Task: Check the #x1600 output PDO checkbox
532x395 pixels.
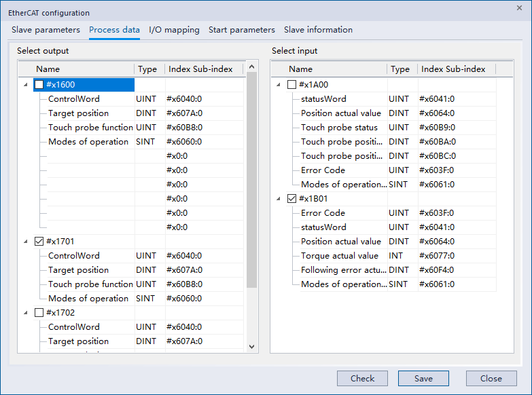Action: coord(39,85)
